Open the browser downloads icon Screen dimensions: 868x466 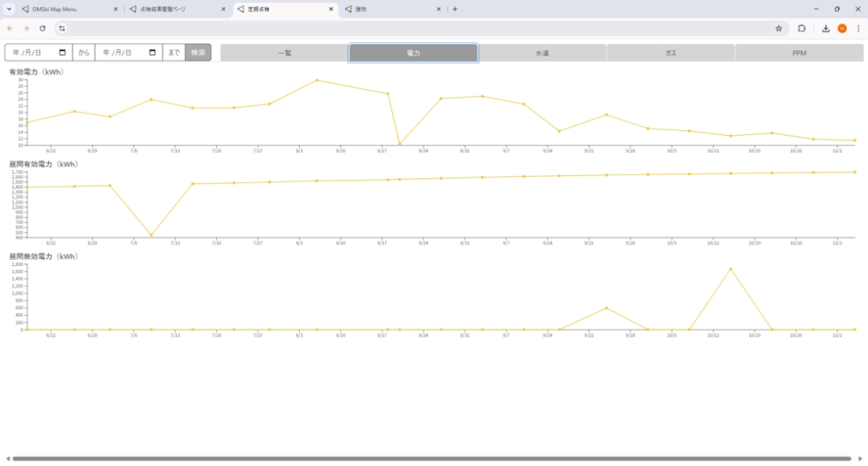[x=825, y=28]
